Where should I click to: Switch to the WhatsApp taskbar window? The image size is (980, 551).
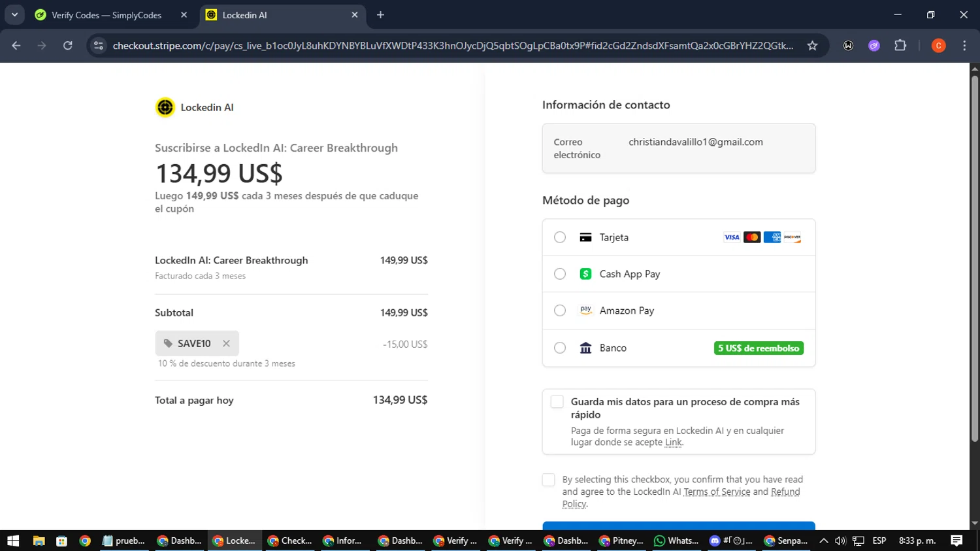coord(677,541)
